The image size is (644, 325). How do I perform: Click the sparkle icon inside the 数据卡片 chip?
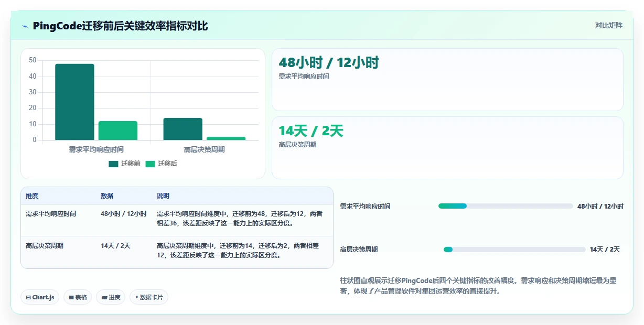pyautogui.click(x=137, y=297)
